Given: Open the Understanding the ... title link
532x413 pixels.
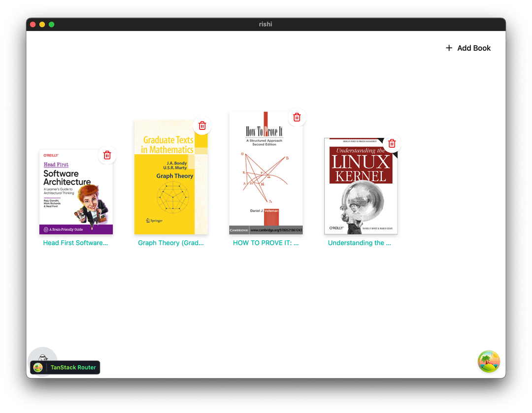Looking at the screenshot, I should pos(360,243).
